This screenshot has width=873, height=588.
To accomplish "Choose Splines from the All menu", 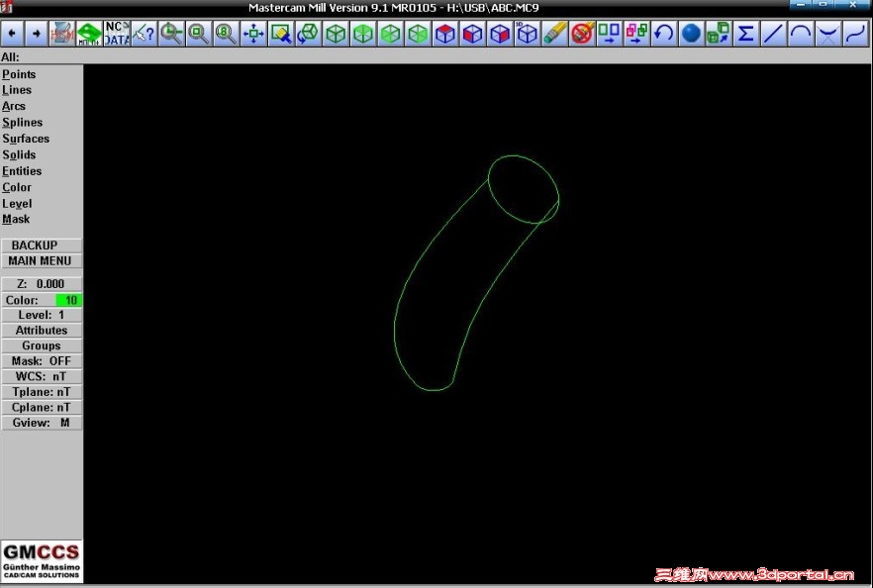I will (22, 122).
